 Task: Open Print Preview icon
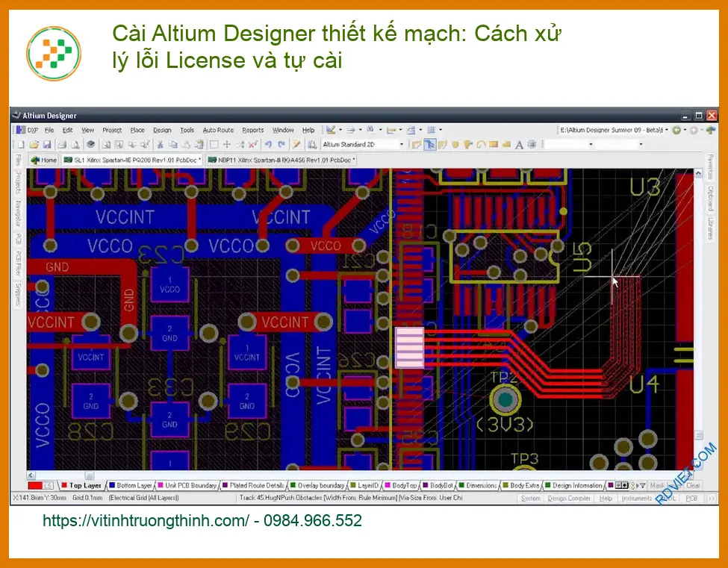75,145
